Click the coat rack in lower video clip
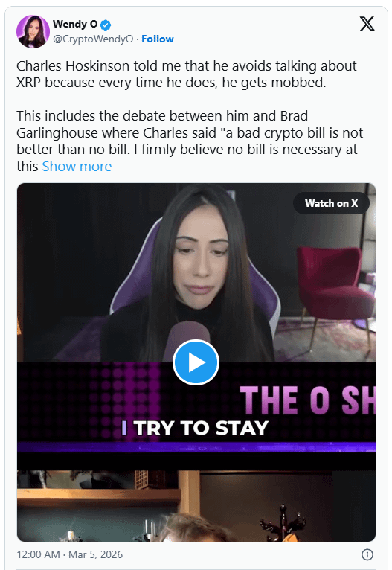 (282, 522)
